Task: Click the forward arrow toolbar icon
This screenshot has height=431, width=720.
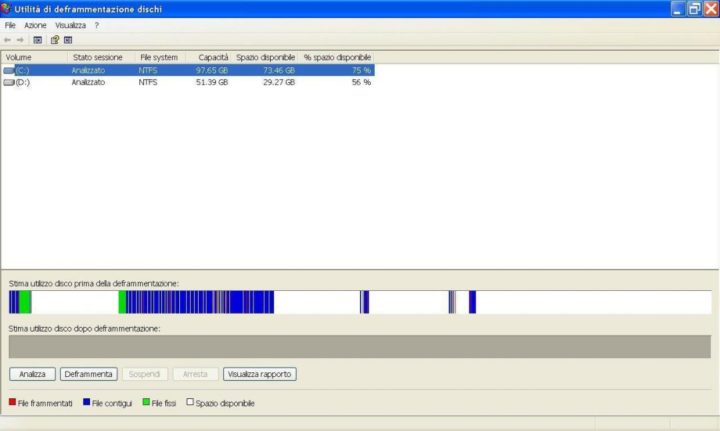Action: pos(20,40)
